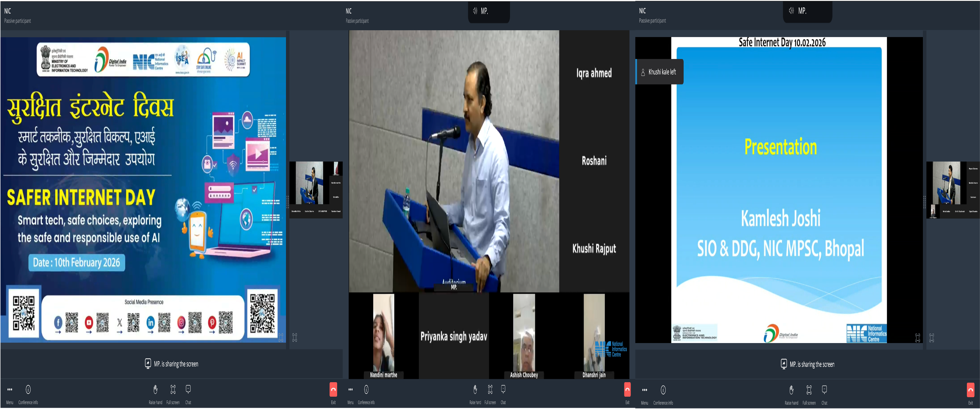Maximize the Safer Internet Day shared screen

click(281, 337)
